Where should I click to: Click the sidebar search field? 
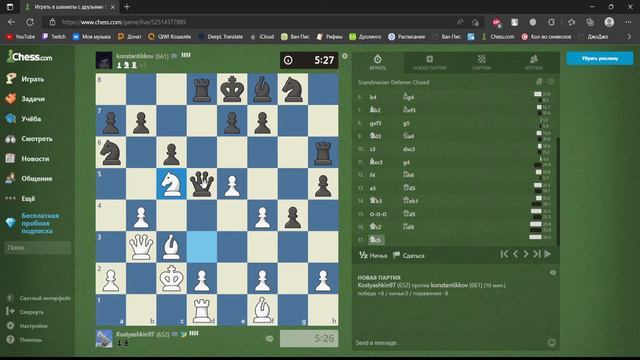(x=38, y=247)
